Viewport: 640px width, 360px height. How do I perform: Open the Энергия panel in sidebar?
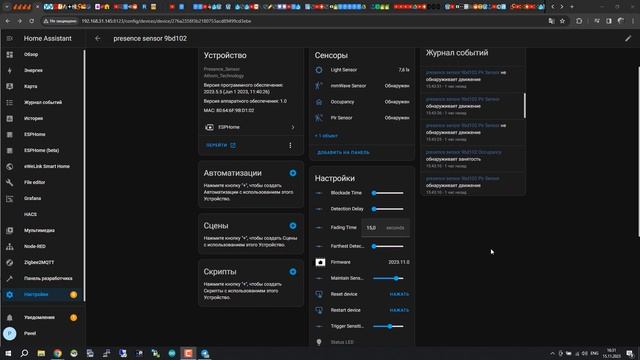[43, 70]
